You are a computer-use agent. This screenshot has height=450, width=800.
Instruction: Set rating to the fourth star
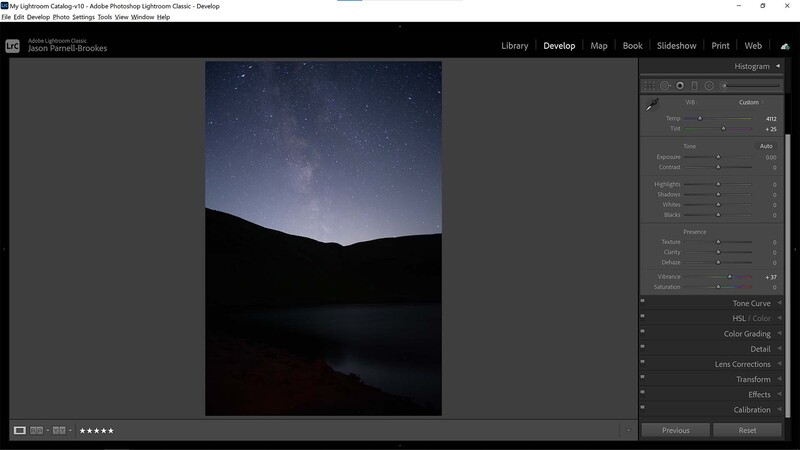click(104, 431)
